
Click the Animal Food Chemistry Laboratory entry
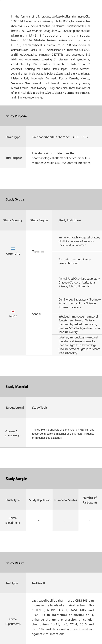79,283
